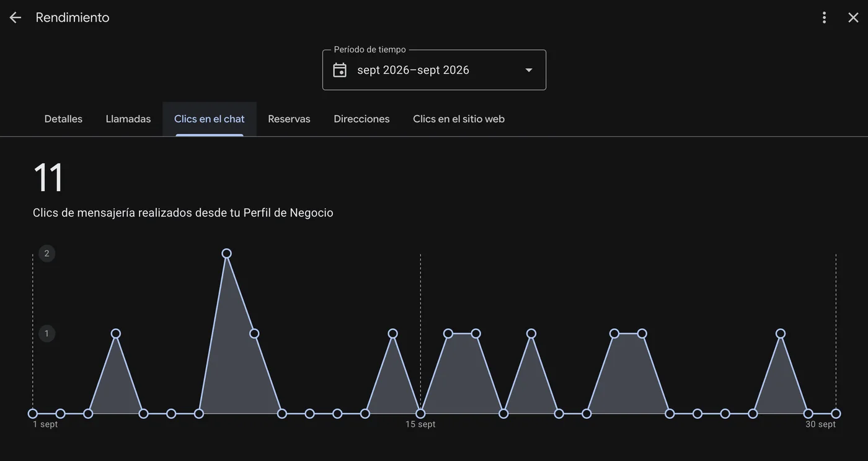Click the calendar icon in the period field
Viewport: 868px width, 461px height.
340,70
